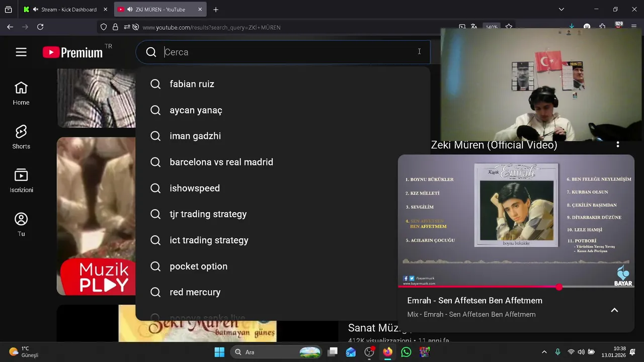644x362 pixels.
Task: Bookmark this page with the star
Action: 509,27
